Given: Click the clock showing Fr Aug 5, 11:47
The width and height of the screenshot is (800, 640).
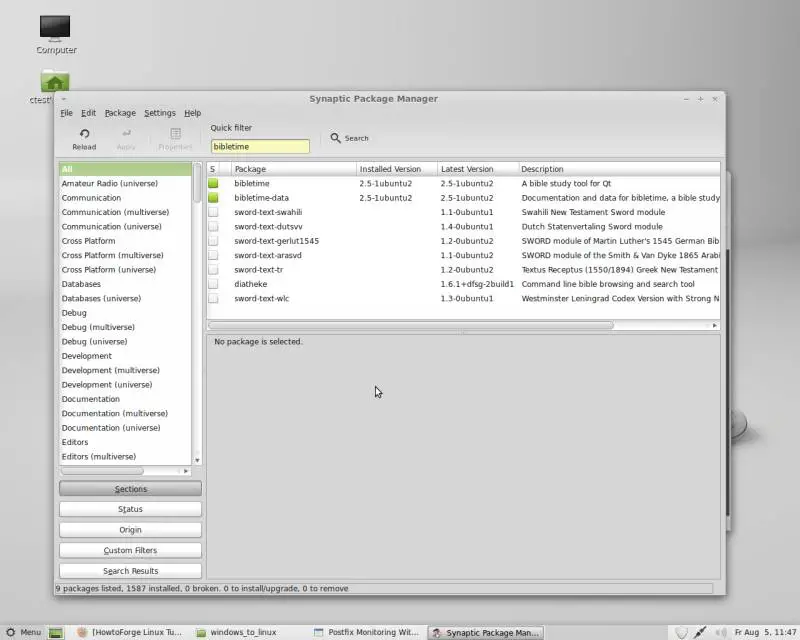Looking at the screenshot, I should [765, 632].
